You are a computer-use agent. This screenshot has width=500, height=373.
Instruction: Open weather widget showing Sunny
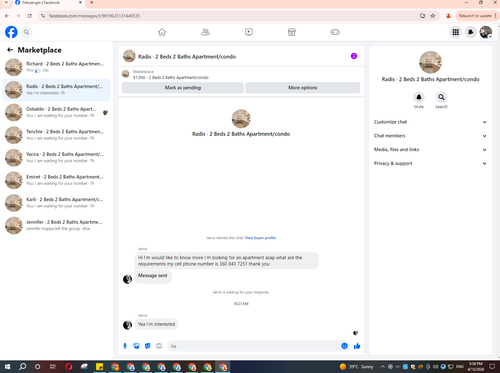pyautogui.click(x=356, y=367)
